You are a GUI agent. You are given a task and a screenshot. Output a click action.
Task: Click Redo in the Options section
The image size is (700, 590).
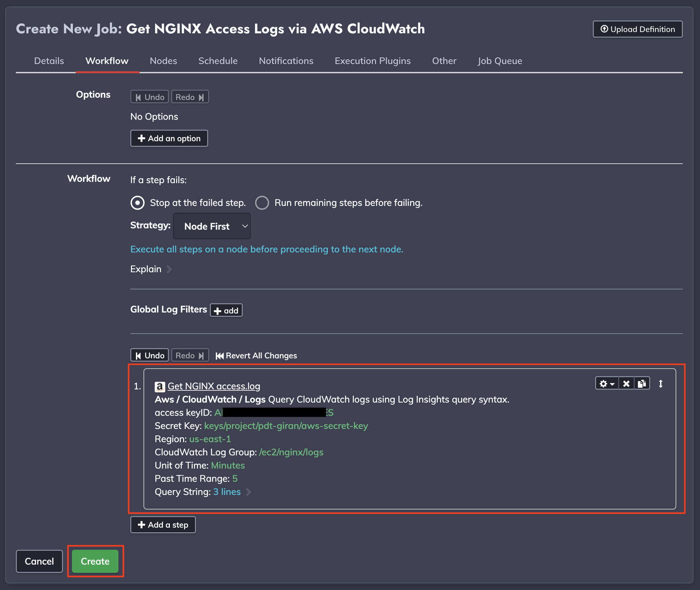(190, 97)
